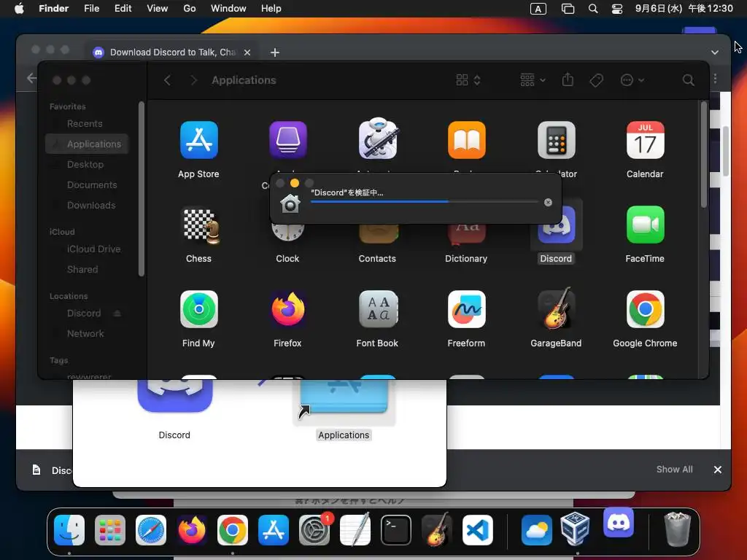The height and width of the screenshot is (560, 747).
Task: Open Finder from the Dock
Action: point(69,530)
